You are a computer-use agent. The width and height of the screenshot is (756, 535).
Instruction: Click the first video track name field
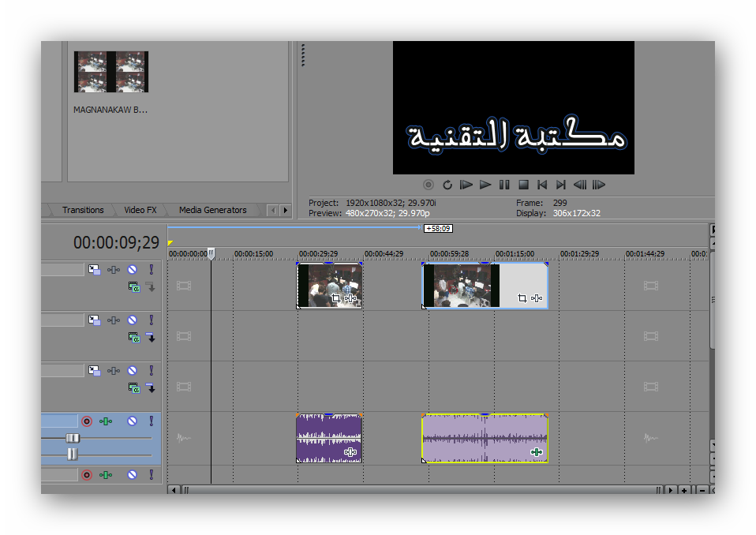[x=62, y=269]
